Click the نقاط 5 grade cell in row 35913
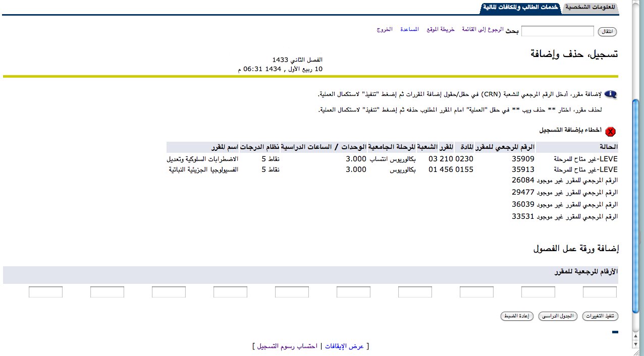Screen dimensions: 644x356 click(271, 169)
